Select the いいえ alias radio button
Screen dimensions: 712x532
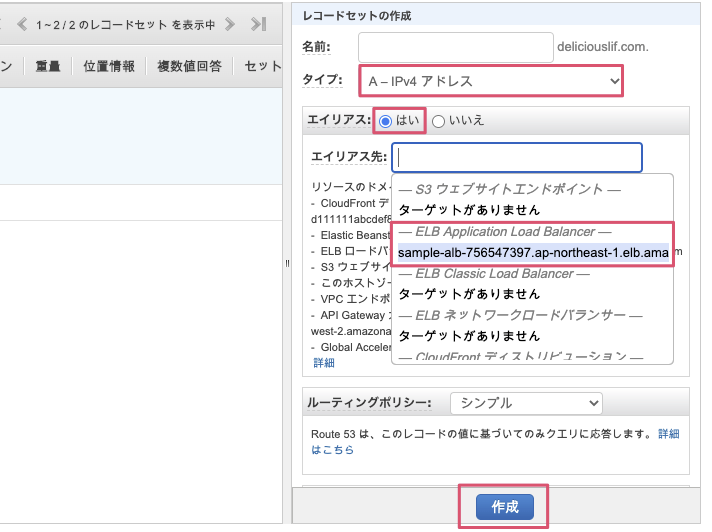pos(439,120)
